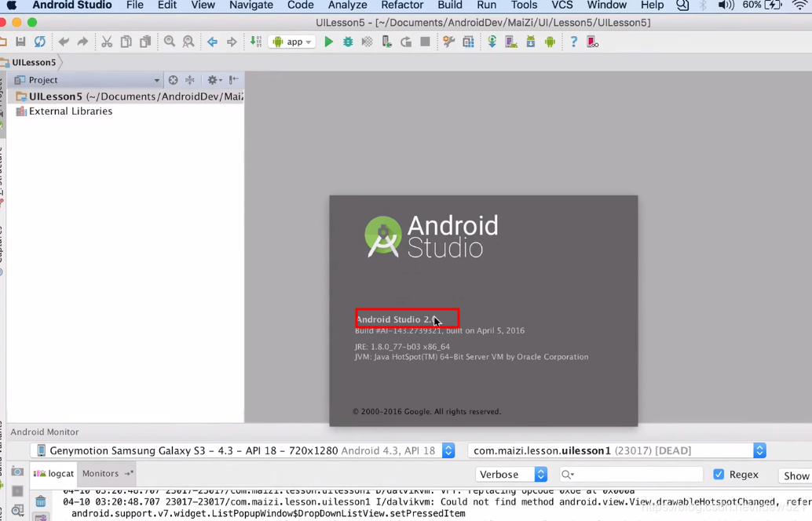Click the Help question mark icon

(x=574, y=42)
